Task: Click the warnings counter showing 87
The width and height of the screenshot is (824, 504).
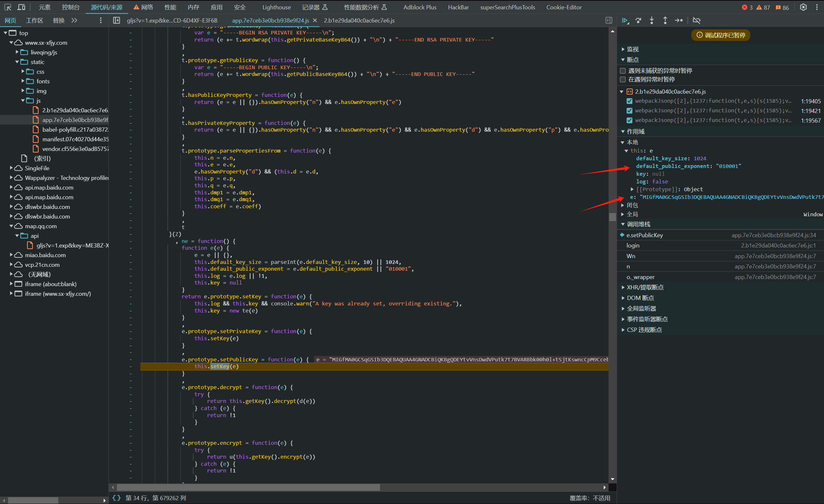Action: click(763, 7)
